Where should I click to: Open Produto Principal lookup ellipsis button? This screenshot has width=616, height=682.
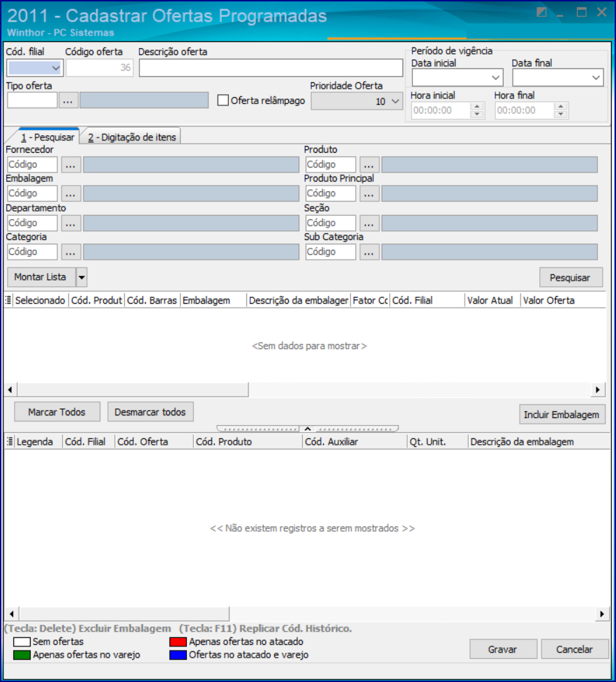(x=368, y=193)
